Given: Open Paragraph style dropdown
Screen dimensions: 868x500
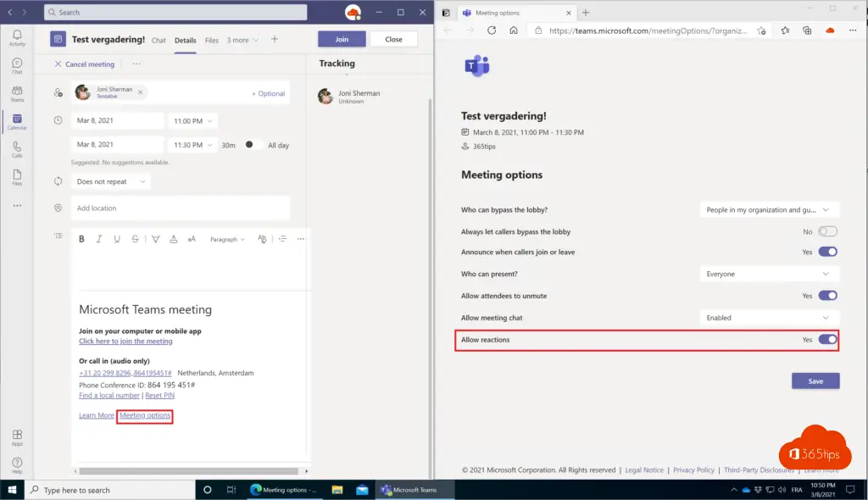Looking at the screenshot, I should (227, 239).
